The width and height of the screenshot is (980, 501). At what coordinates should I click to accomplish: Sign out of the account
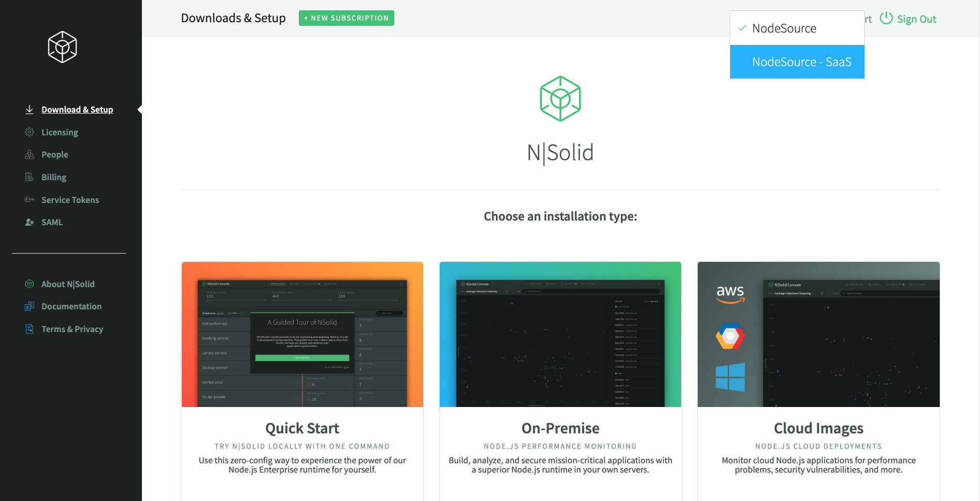916,19
